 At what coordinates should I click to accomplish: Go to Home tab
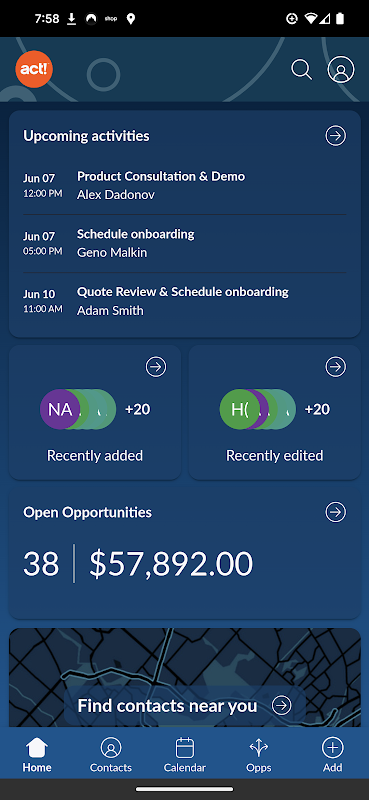tap(37, 755)
